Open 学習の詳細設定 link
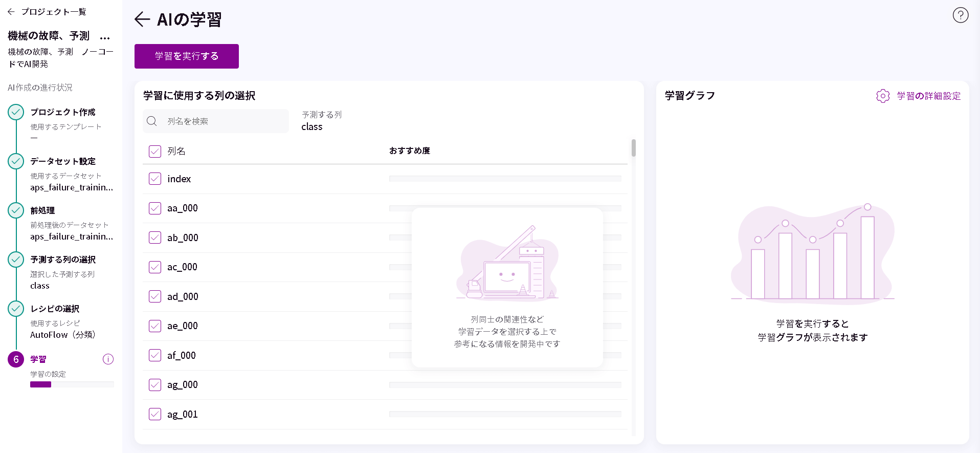Viewport: 980px width, 453px height. tap(929, 96)
